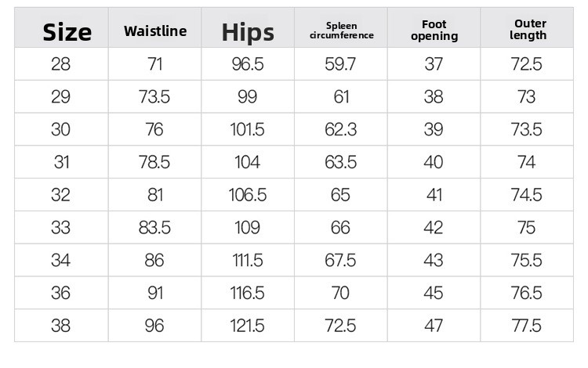Click the Spleen circumference header
The image size is (588, 368).
[x=341, y=31]
